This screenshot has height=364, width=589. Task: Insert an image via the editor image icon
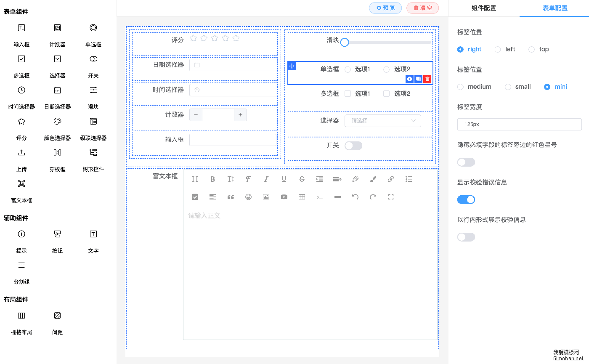tap(266, 197)
